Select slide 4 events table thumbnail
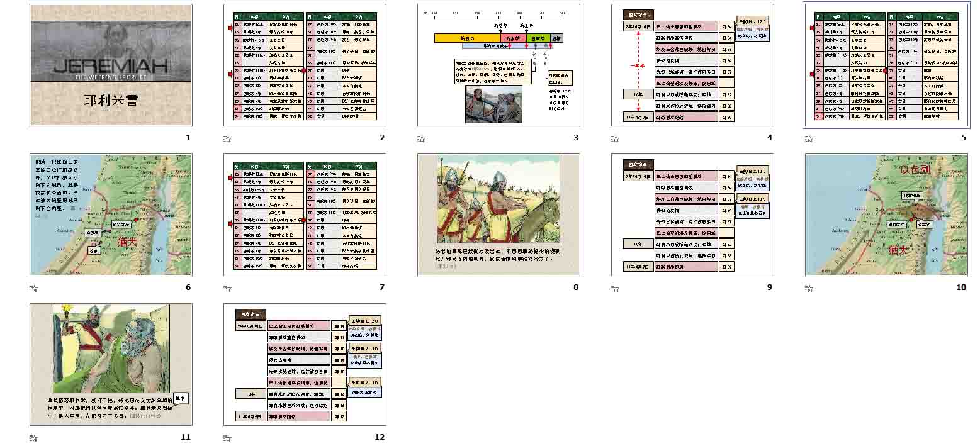Screen dimensions: 980x446 click(x=692, y=65)
